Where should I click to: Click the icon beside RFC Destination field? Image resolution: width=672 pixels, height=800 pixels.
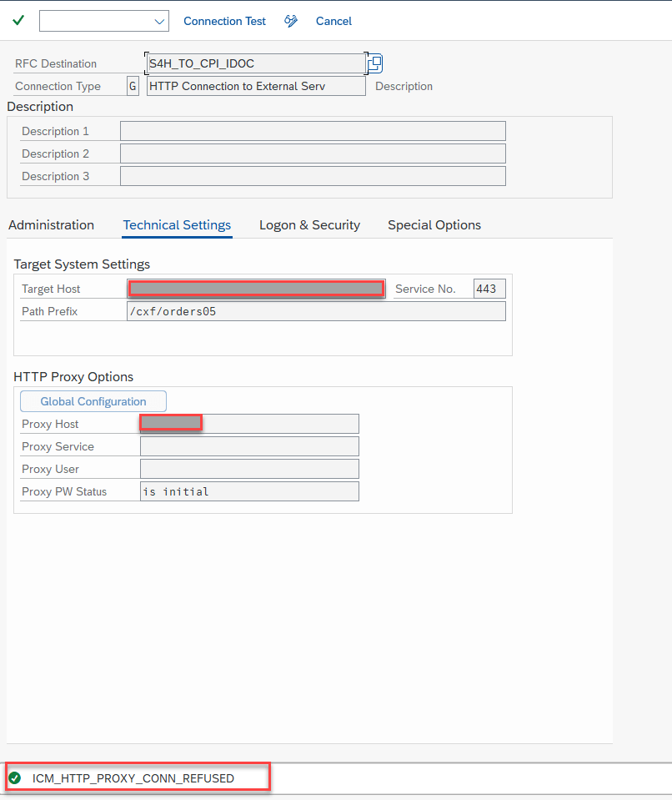(x=375, y=63)
